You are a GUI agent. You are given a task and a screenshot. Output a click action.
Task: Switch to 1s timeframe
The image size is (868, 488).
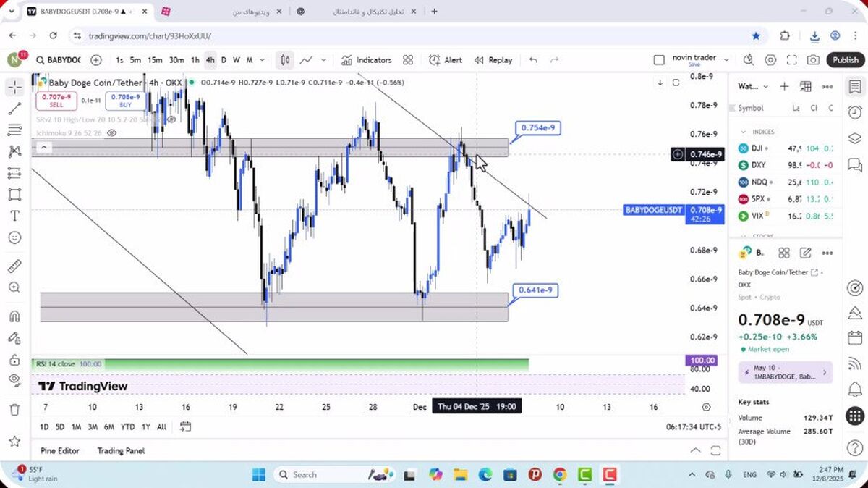click(x=119, y=60)
